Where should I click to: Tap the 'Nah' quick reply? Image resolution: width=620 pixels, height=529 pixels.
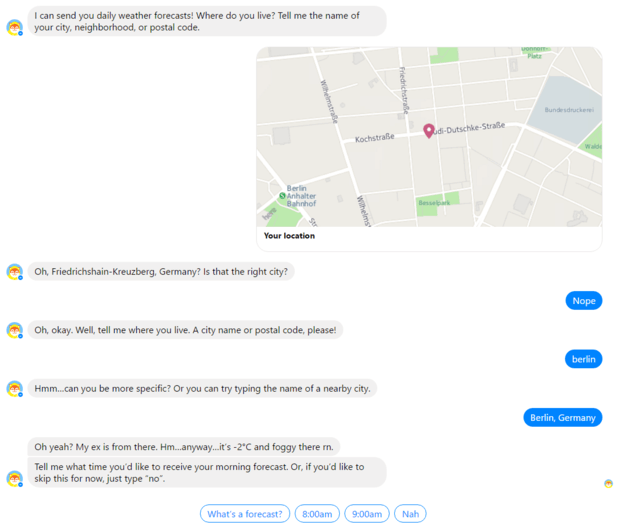pyautogui.click(x=410, y=514)
